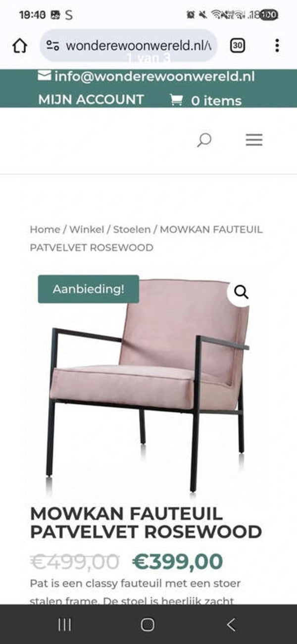Tap the browser home icon
The width and height of the screenshot is (297, 644).
pos(19,46)
